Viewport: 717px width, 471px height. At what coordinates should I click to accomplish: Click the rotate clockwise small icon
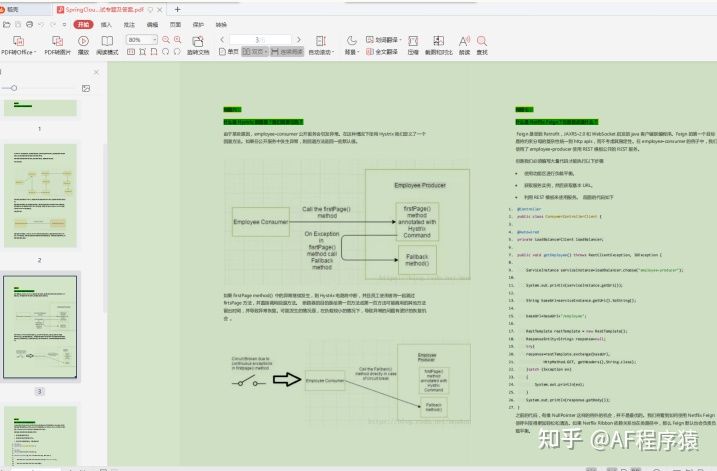[177, 52]
